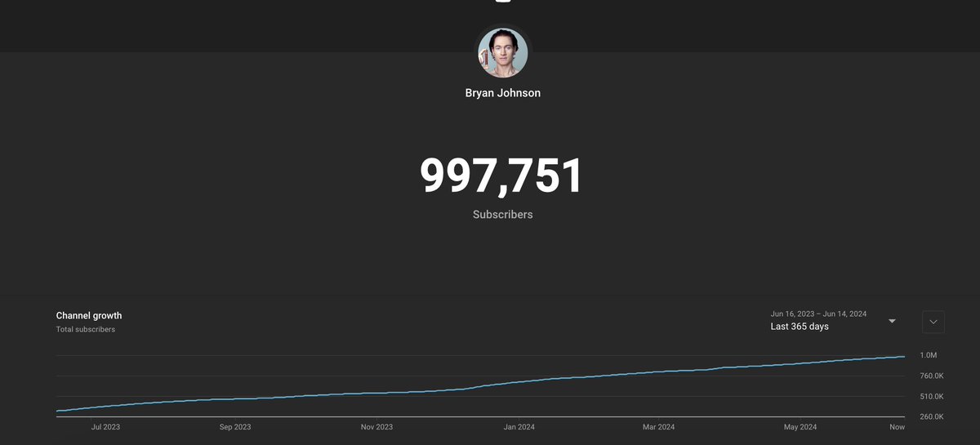The height and width of the screenshot is (445, 980).
Task: Click the Jun 16, 2023 – Jun 14, 2024 date range
Action: pos(818,314)
